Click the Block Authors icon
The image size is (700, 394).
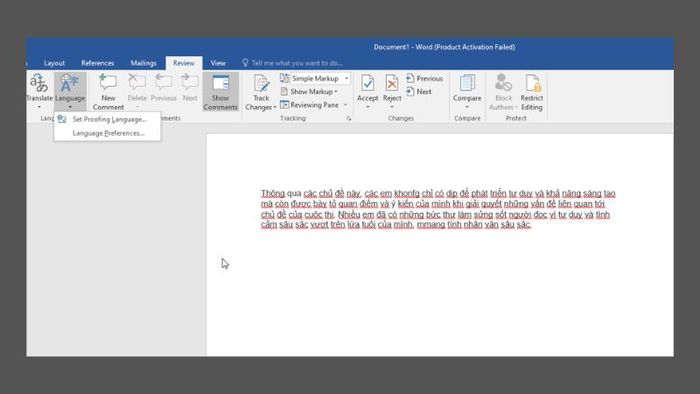[x=503, y=83]
